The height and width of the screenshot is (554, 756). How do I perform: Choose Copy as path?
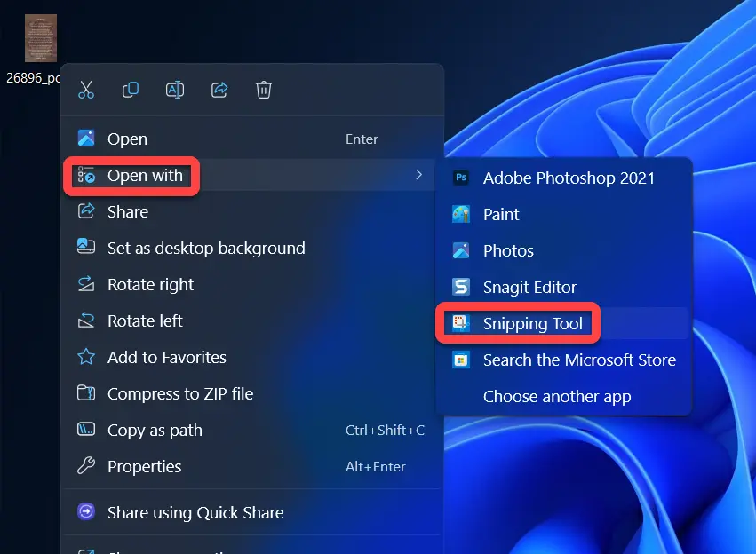[251, 431]
